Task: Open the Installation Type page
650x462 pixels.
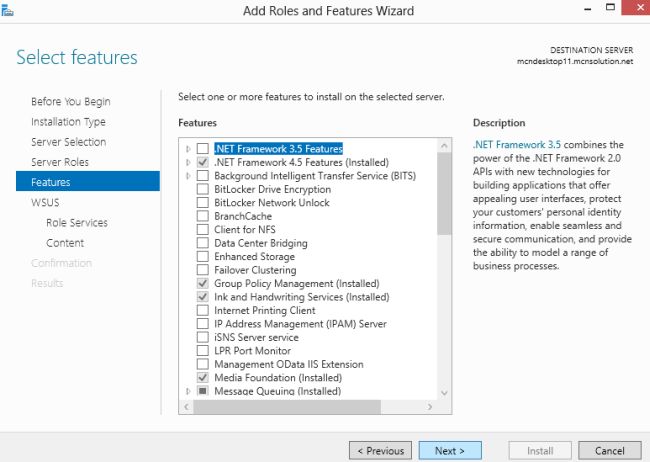Action: (68, 122)
